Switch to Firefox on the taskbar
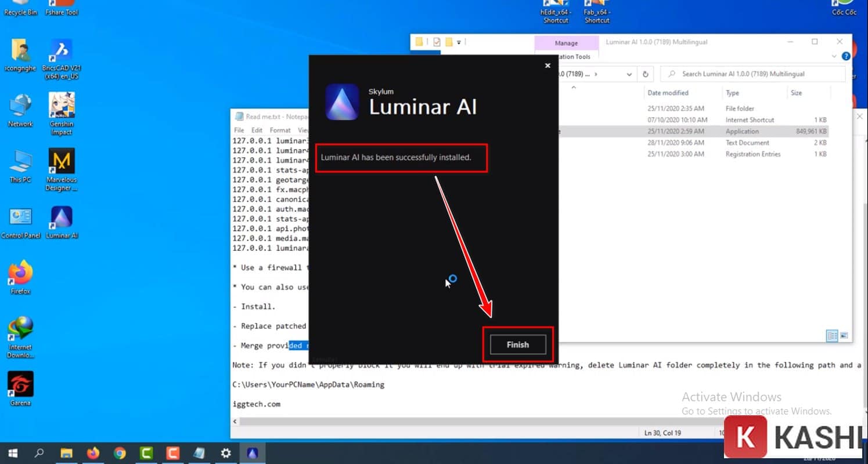This screenshot has width=868, height=464. [x=93, y=453]
